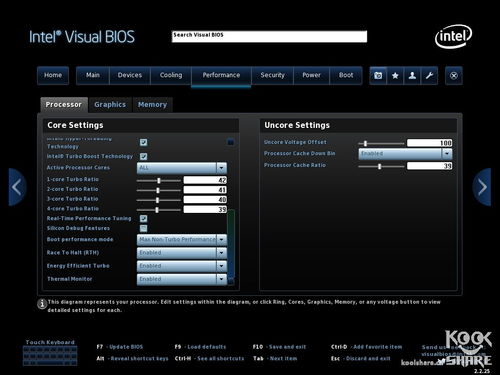Open favorites with the star icon
The width and height of the screenshot is (500, 375).
[x=395, y=76]
